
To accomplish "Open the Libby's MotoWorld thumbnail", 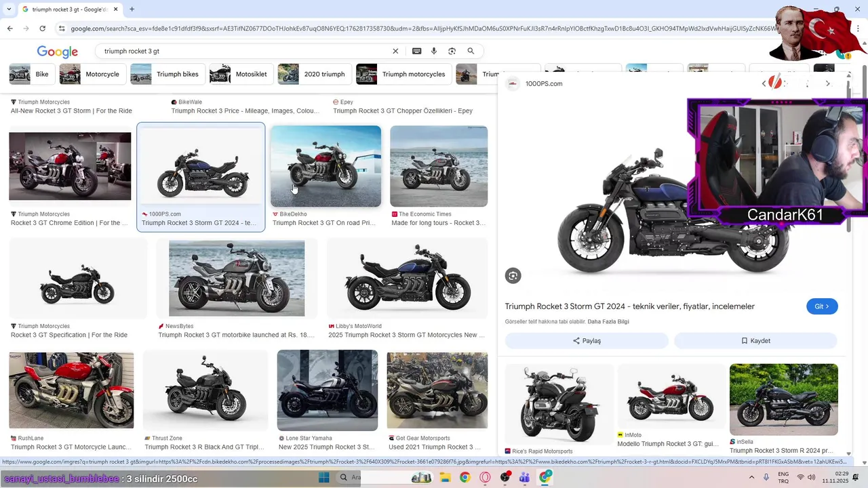I will point(407,278).
